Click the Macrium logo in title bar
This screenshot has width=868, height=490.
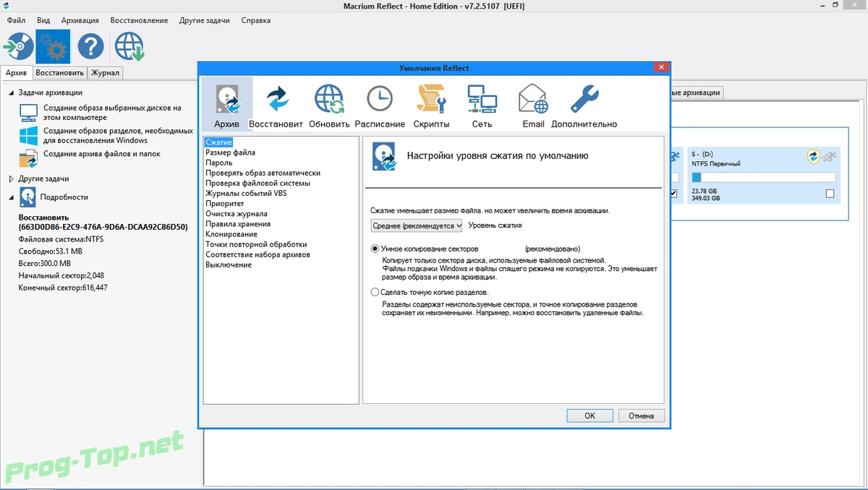pyautogui.click(x=7, y=7)
